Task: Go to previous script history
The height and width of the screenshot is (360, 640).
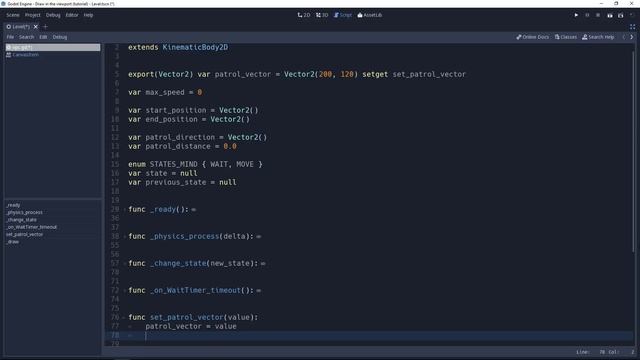Action: [x=624, y=37]
